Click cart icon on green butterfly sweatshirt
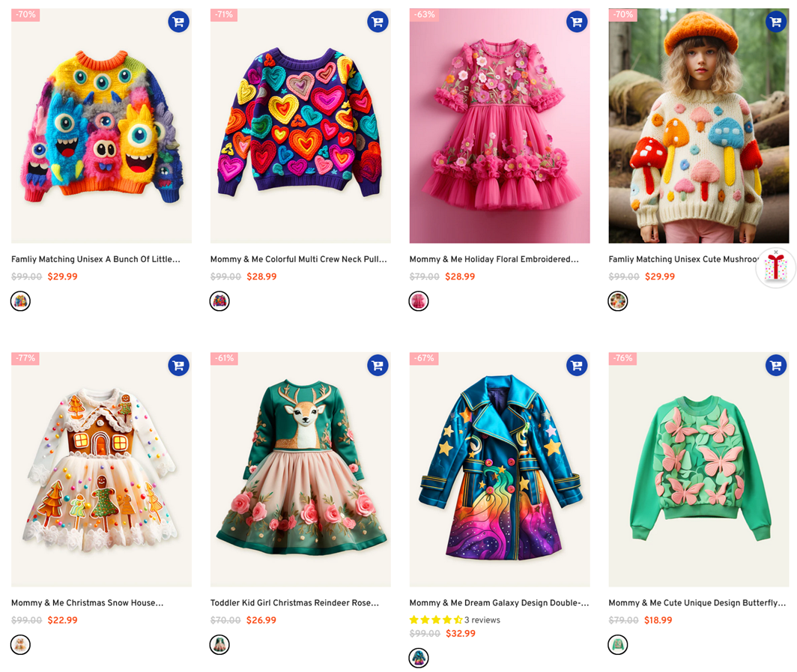The image size is (797, 672). click(775, 366)
